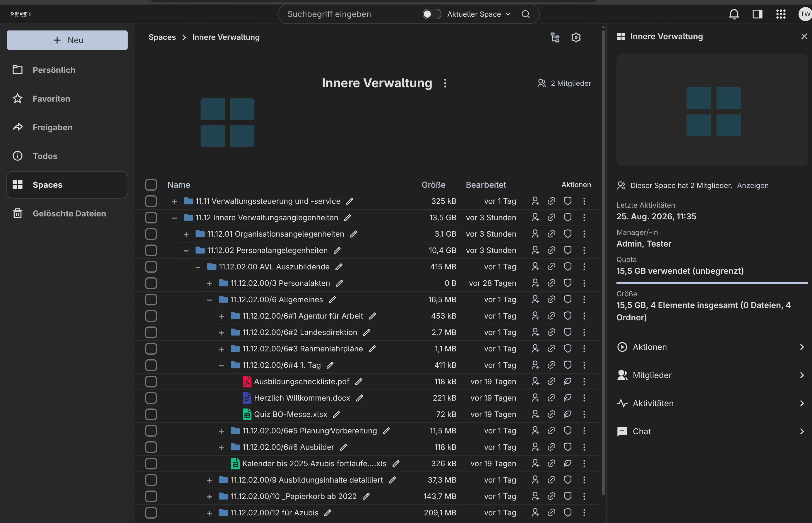Collapse 11.12 Innere Verwaltungsangelegenheiten folder

click(174, 218)
